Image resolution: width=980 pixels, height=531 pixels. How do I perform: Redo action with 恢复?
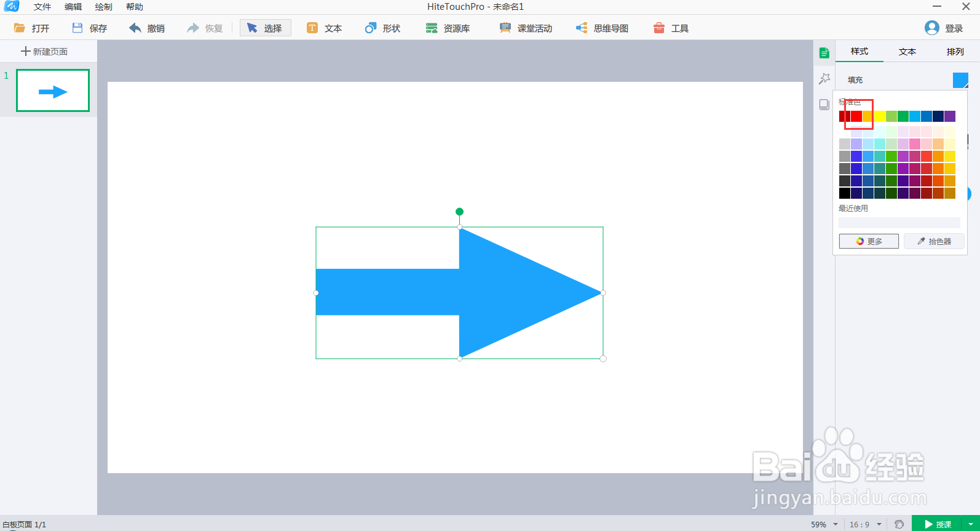tap(205, 28)
